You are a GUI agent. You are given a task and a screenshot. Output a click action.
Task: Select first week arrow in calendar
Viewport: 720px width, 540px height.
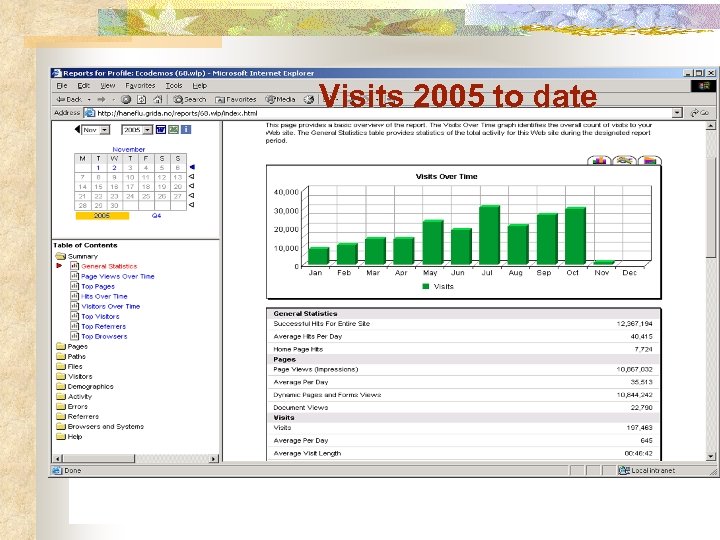(192, 167)
